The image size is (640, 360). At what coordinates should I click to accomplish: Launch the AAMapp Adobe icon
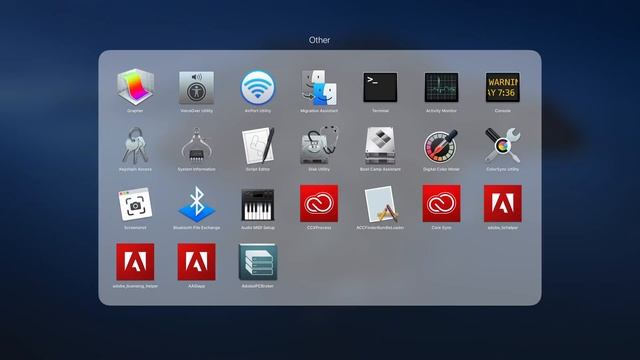click(196, 262)
